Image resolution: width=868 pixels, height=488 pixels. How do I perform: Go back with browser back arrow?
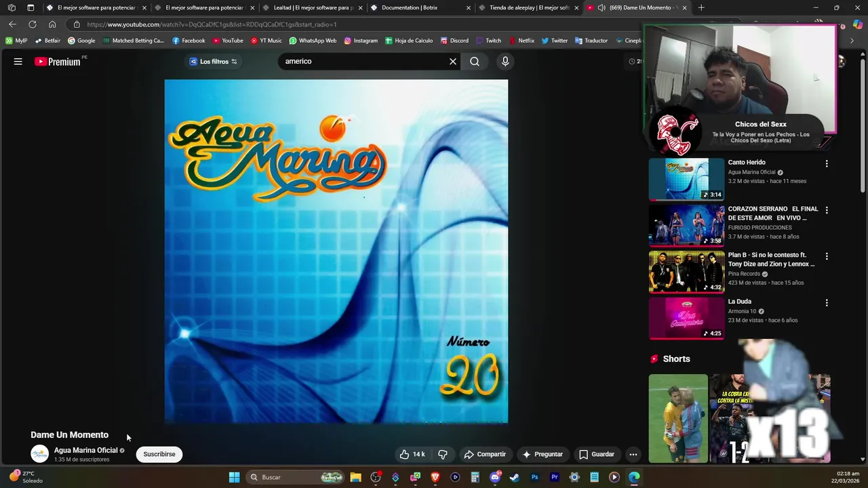[x=12, y=24]
